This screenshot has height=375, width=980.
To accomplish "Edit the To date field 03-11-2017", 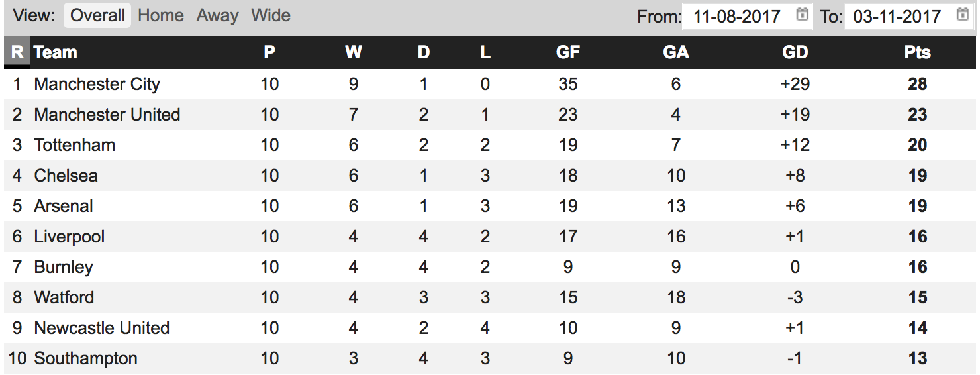I will pyautogui.click(x=908, y=16).
